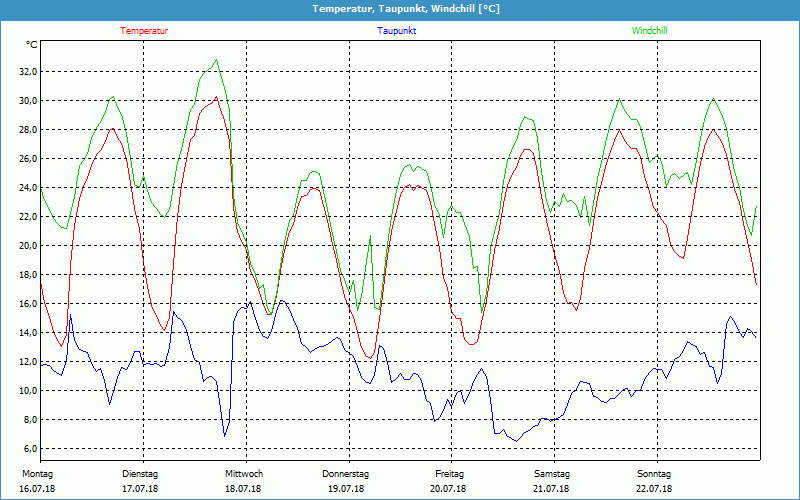
Task: Click the 8,0 y-axis value
Action: tap(30, 420)
